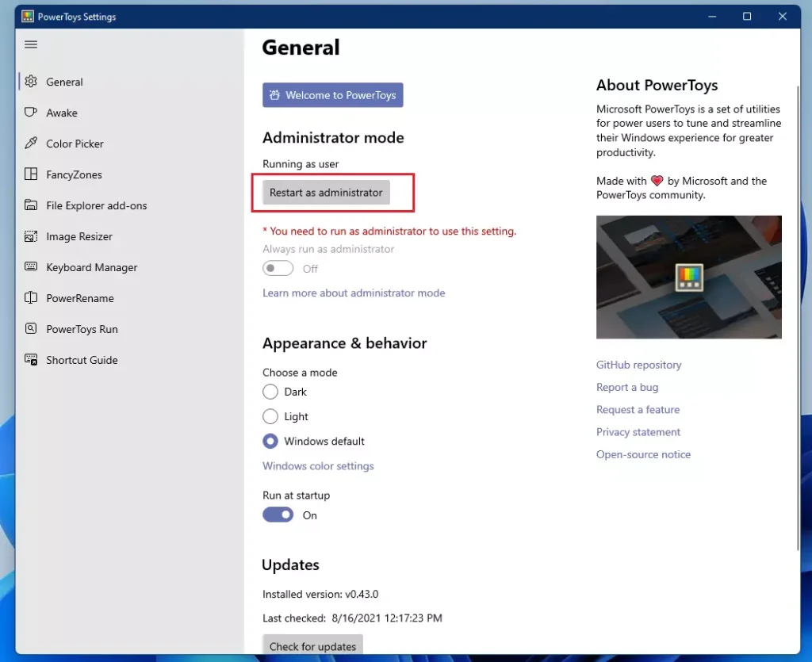Maximize the PowerToys Settings window
The image size is (812, 662).
[x=747, y=17]
